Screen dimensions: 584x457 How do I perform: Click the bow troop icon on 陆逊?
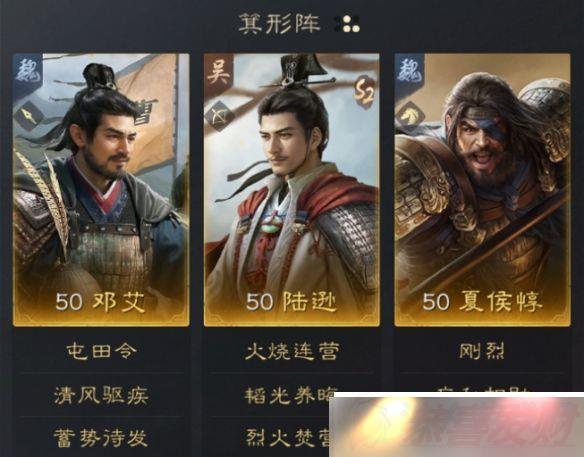click(x=221, y=116)
